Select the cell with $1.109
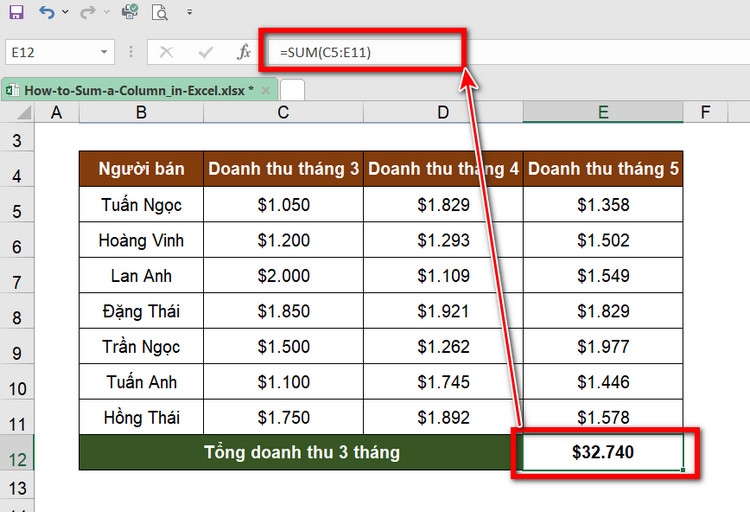Screen dimensions: 750x512 coord(443,275)
